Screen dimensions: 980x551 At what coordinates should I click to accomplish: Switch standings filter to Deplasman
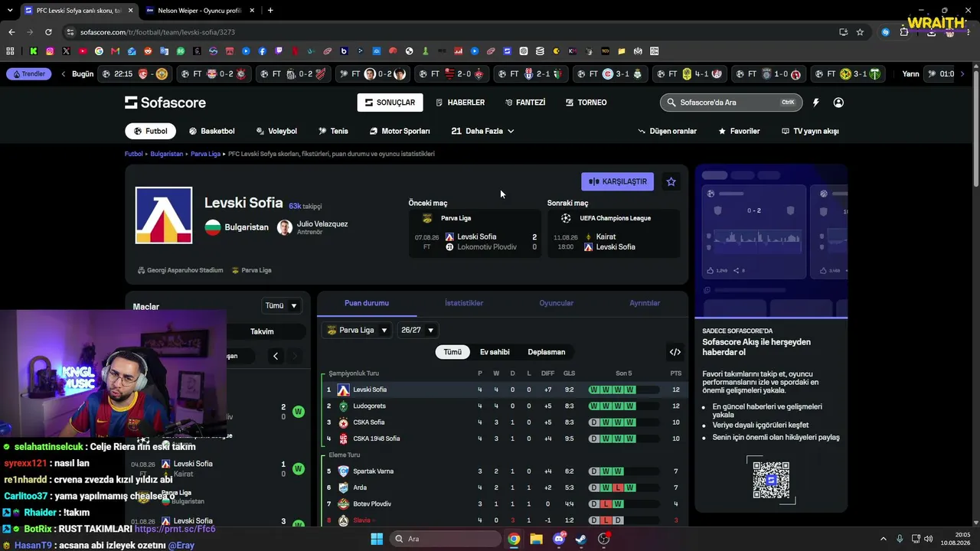tap(547, 352)
